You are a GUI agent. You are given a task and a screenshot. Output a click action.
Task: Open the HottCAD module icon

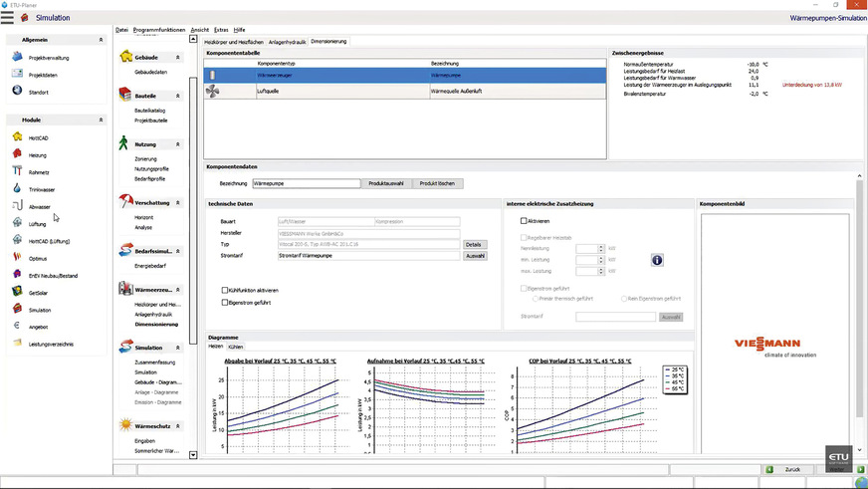17,137
